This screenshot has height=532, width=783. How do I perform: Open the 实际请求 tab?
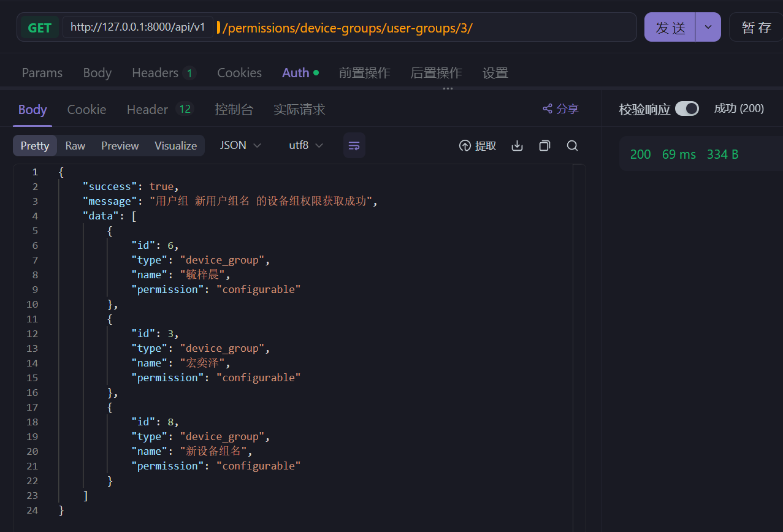(299, 109)
